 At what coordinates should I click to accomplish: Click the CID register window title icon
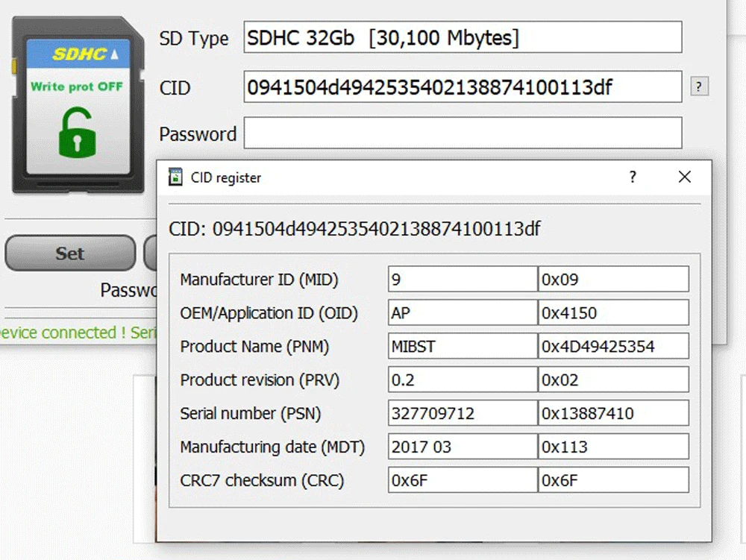click(175, 177)
